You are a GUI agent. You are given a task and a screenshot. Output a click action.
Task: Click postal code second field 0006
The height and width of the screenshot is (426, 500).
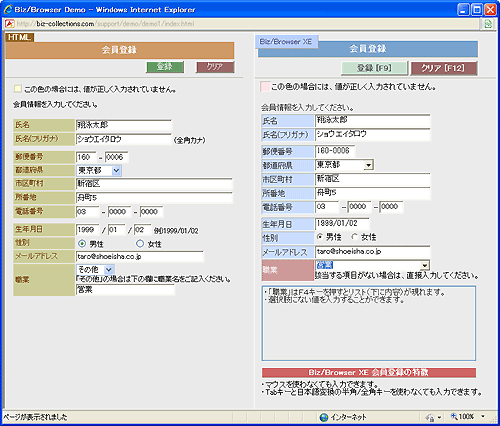click(116, 157)
